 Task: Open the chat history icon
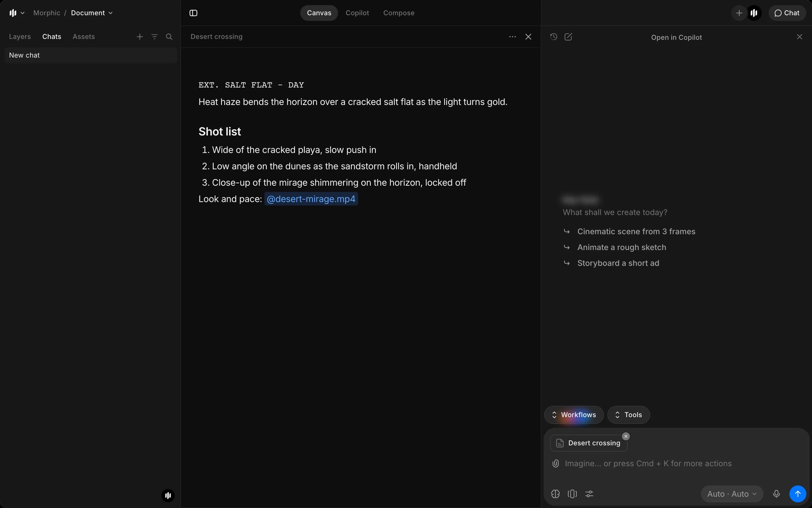(x=554, y=37)
